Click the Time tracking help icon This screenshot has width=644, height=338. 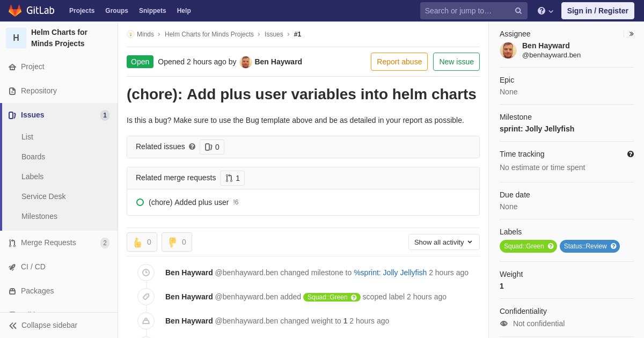(631, 154)
